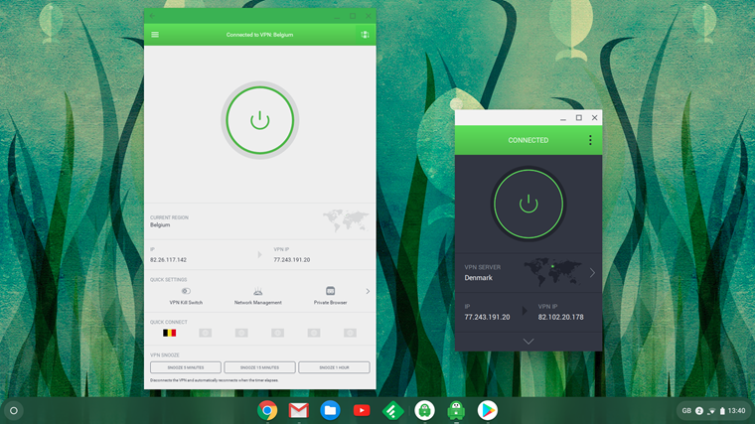Open the hamburger menu in Belgium VPN window
Screen dimensions: 755x424
coord(155,35)
